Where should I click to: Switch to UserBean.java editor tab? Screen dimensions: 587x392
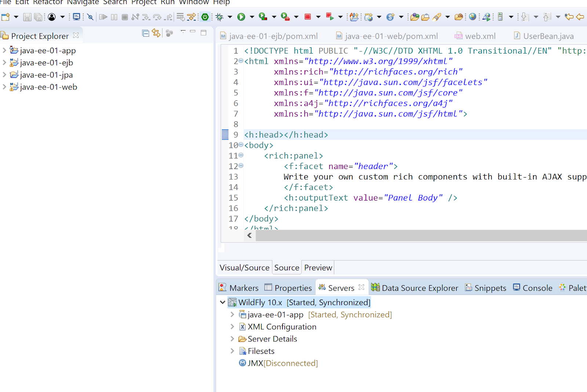tap(544, 36)
